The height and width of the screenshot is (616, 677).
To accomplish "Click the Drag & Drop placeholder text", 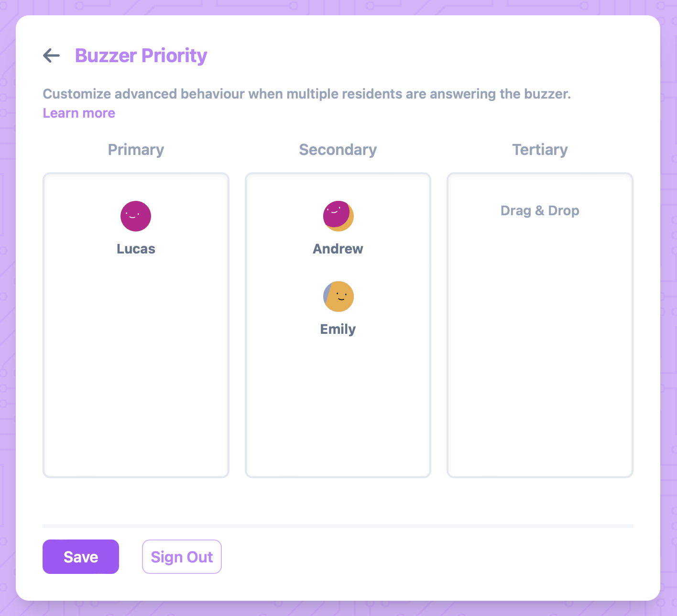I will pos(540,210).
